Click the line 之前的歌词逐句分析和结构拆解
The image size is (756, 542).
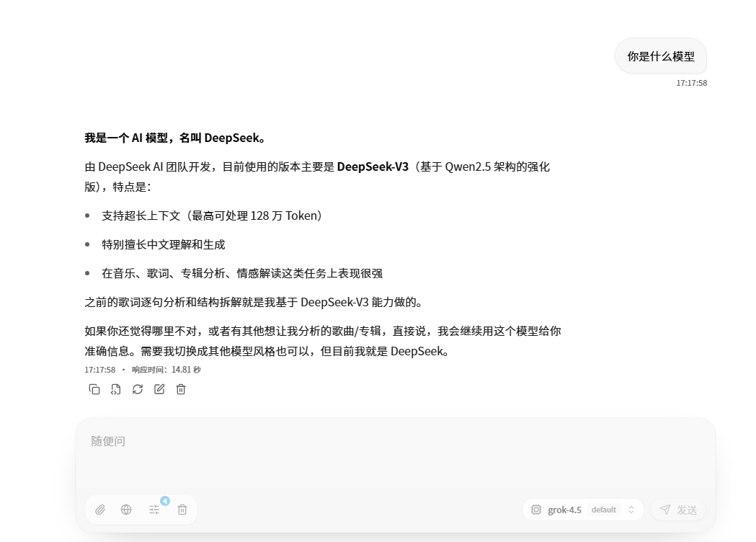(254, 302)
